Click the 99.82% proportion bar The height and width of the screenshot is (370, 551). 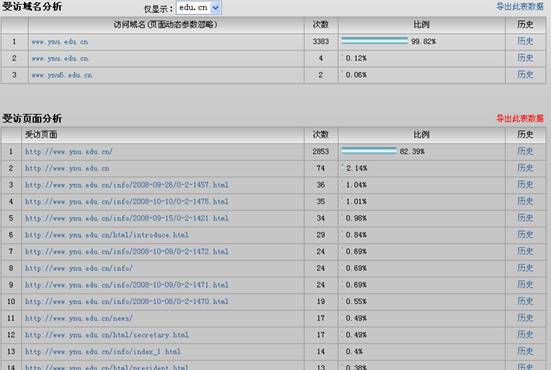(375, 41)
